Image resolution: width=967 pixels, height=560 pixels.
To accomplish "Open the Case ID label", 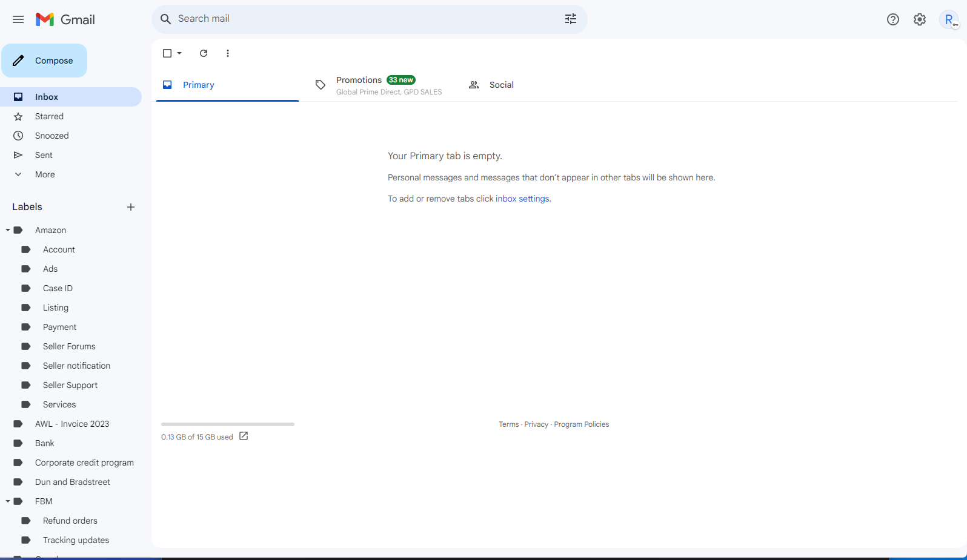I will click(58, 288).
